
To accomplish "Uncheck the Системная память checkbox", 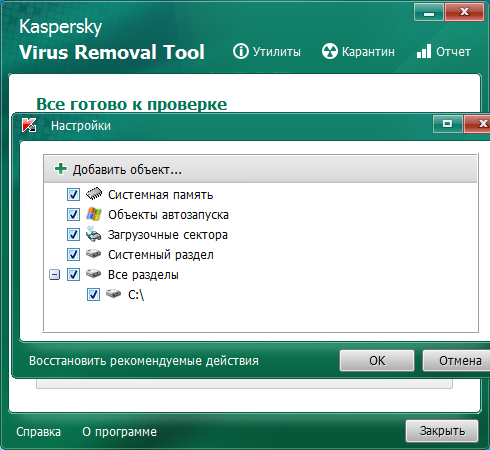I will pos(73,194).
